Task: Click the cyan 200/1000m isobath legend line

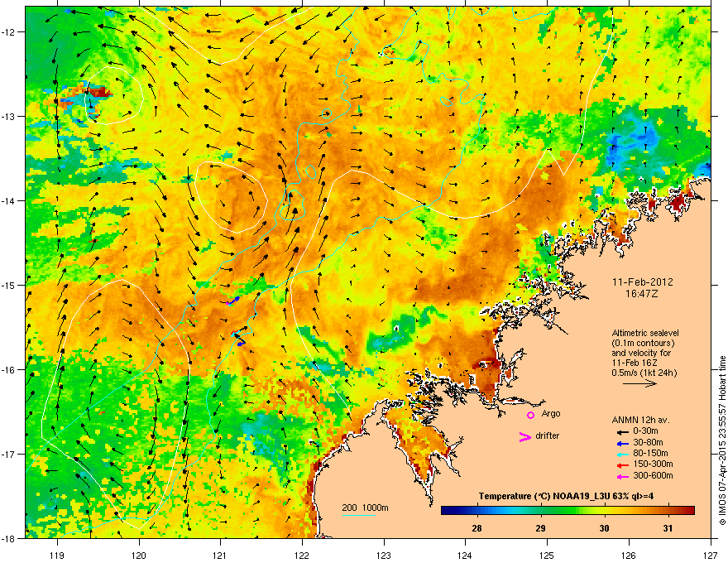Action: coord(358,515)
